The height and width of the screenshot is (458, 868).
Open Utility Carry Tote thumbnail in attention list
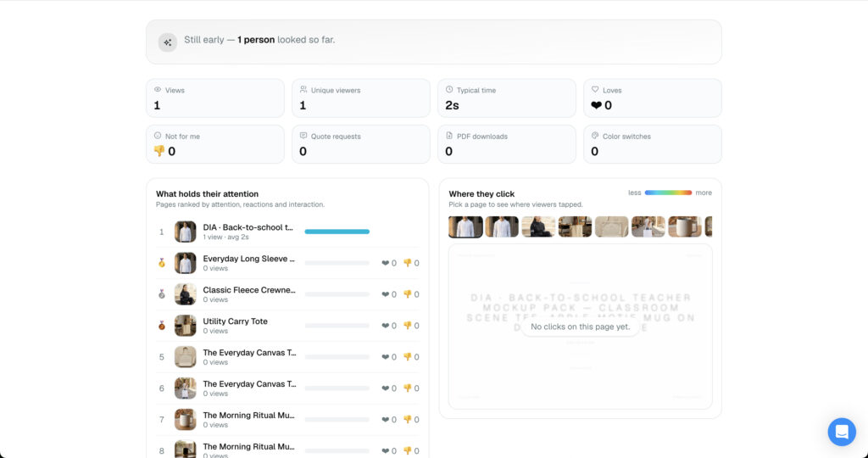(186, 326)
